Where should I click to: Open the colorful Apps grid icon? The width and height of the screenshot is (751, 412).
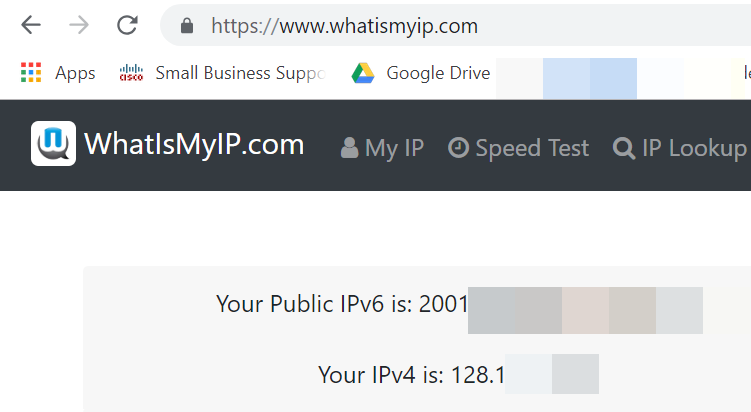pyautogui.click(x=31, y=73)
